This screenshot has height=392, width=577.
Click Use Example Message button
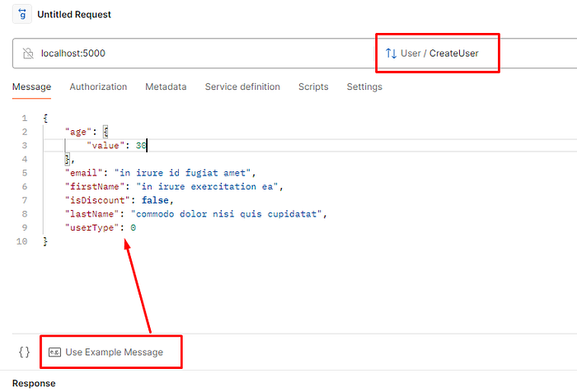coord(106,352)
